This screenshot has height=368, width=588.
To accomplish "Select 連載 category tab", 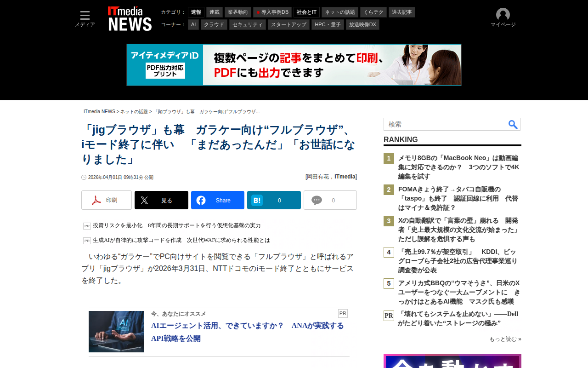I will [x=215, y=12].
